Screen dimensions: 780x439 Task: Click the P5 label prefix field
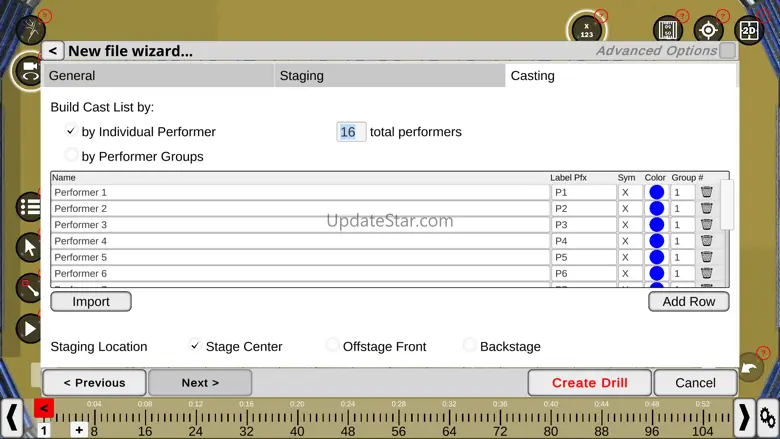tap(584, 257)
